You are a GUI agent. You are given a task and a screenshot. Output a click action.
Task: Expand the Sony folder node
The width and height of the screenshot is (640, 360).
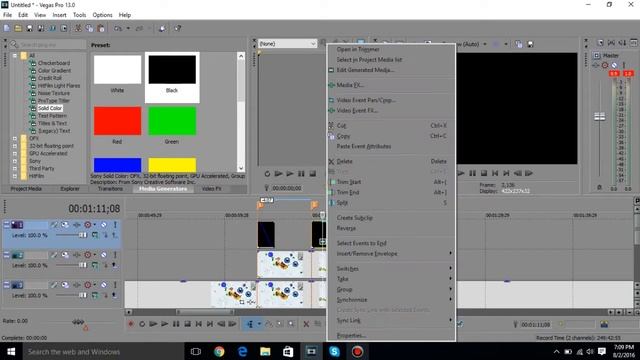pos(15,161)
